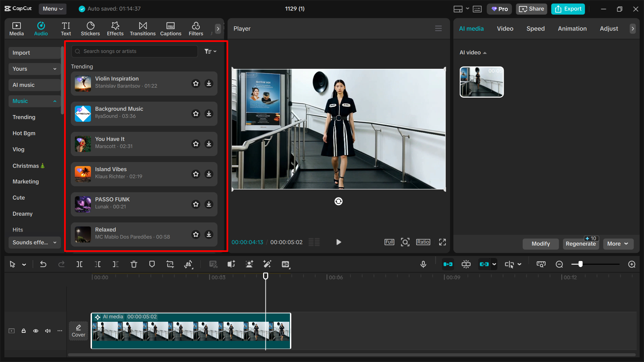Toggle the Ratio button in player
644x362 pixels.
[x=423, y=242]
